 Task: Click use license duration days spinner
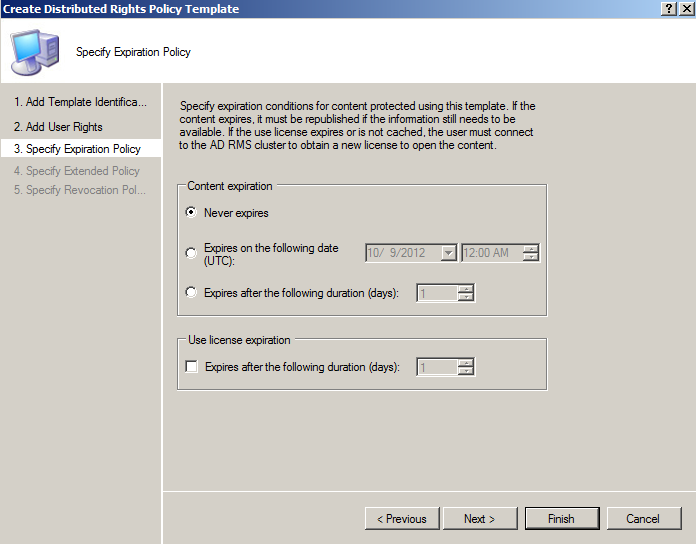[465, 367]
